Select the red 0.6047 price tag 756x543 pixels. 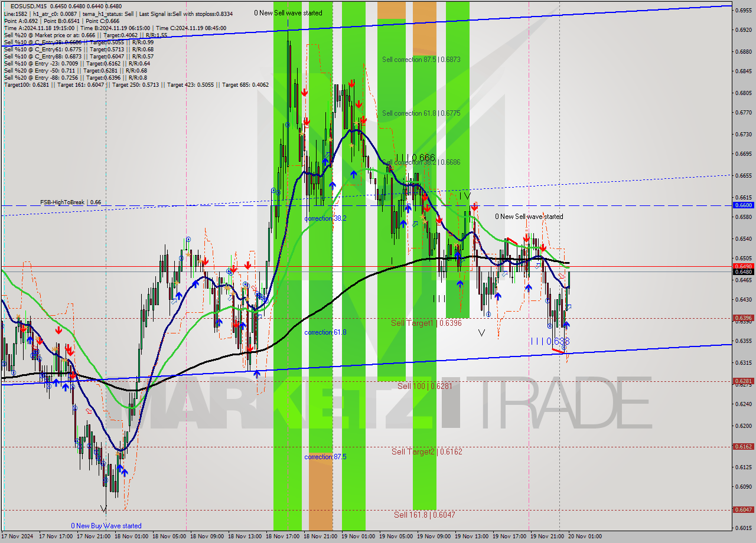point(743,510)
